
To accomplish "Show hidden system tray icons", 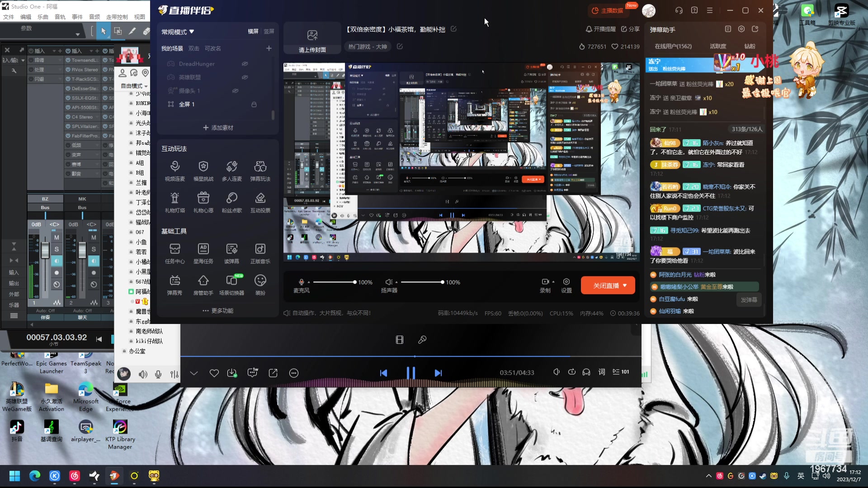I will [708, 476].
